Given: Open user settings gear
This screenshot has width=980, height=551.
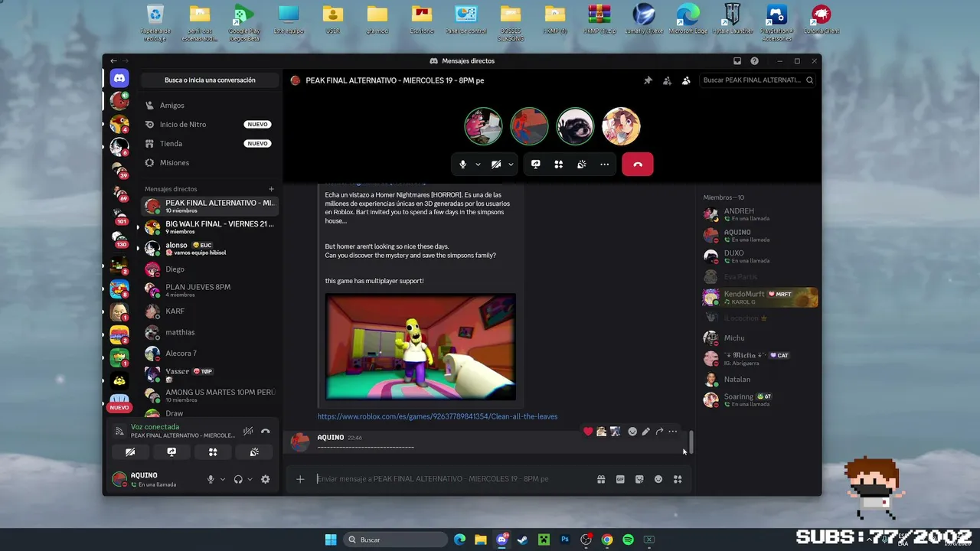Looking at the screenshot, I should click(266, 479).
